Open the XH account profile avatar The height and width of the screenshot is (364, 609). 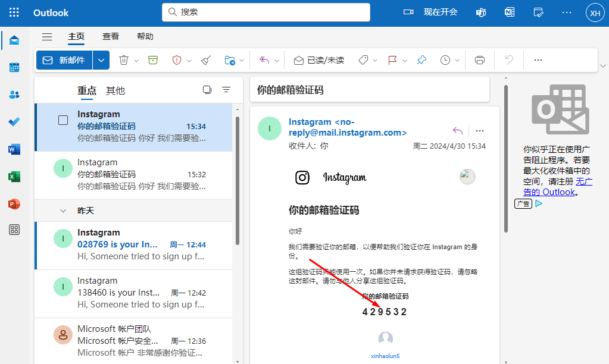click(x=595, y=13)
